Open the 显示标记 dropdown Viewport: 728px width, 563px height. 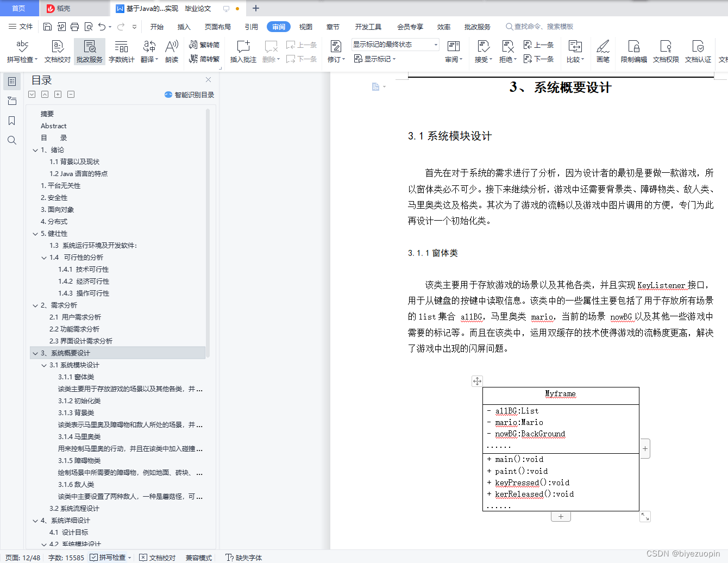[375, 59]
